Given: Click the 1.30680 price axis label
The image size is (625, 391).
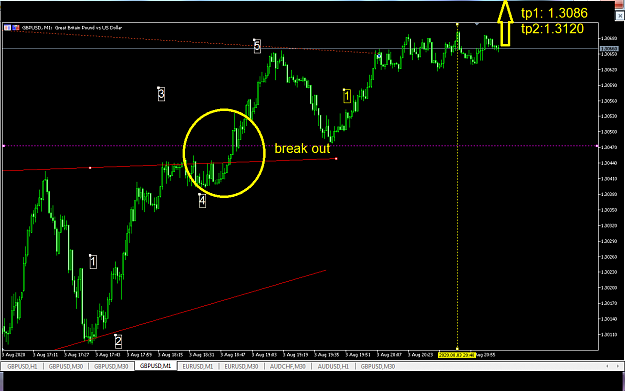Looking at the screenshot, I should [609, 39].
